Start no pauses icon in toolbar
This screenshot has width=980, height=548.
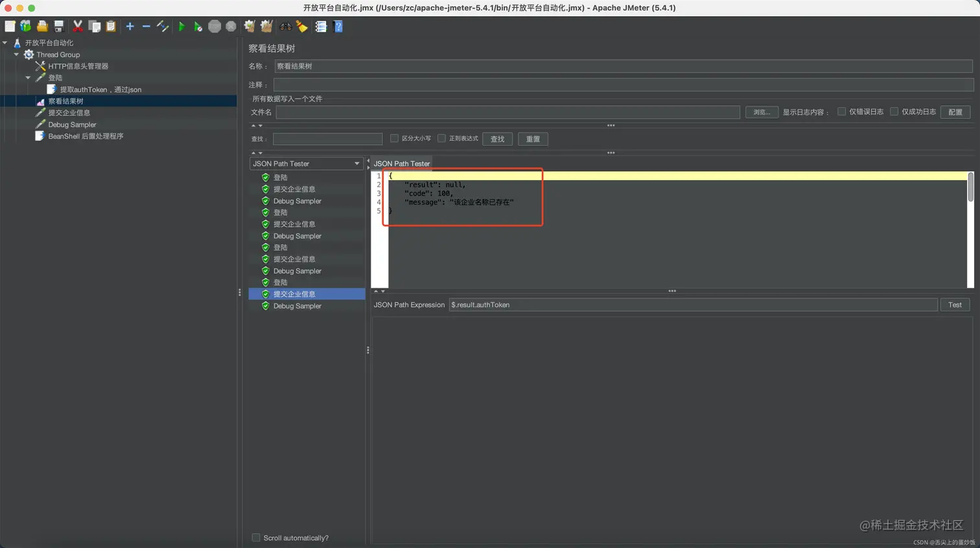pyautogui.click(x=198, y=27)
